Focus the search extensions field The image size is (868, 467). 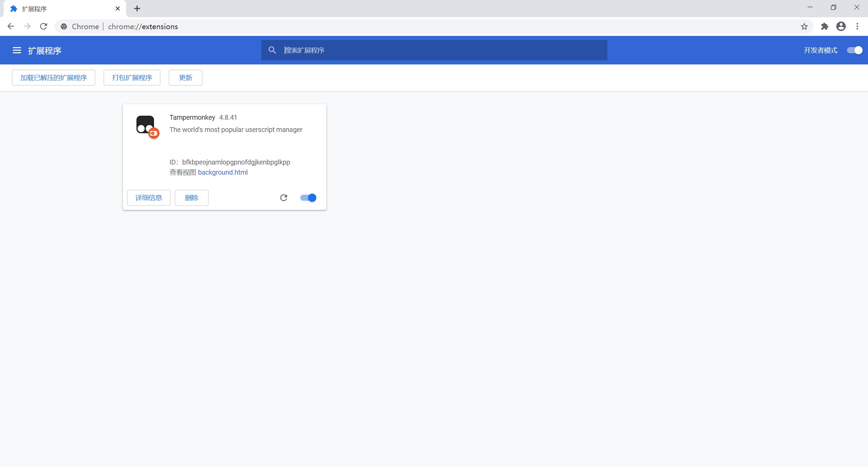pyautogui.click(x=434, y=50)
